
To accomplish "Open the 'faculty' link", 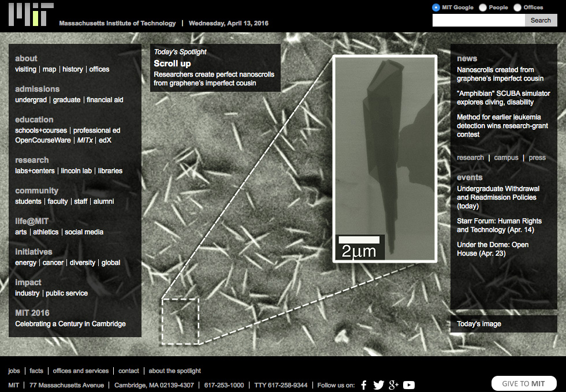I will point(58,201).
